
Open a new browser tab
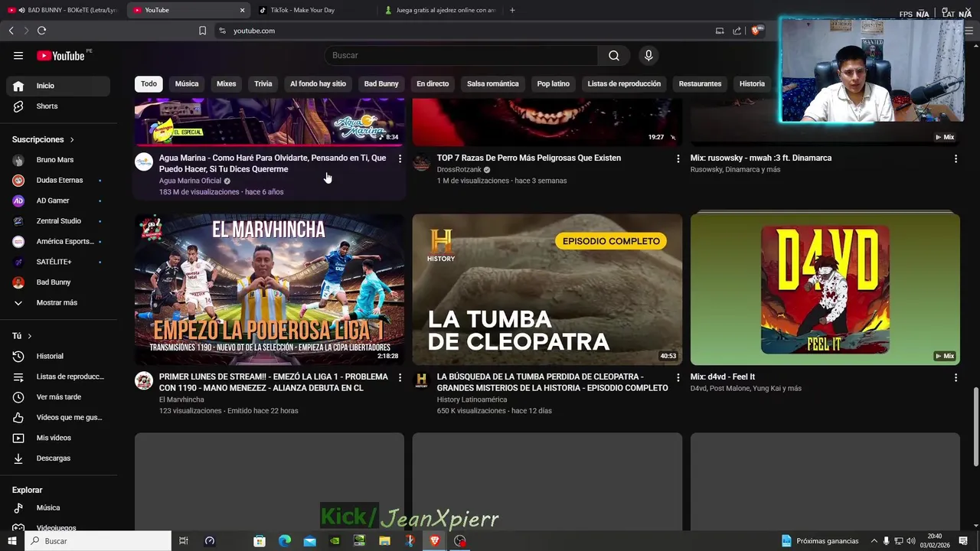pyautogui.click(x=512, y=10)
